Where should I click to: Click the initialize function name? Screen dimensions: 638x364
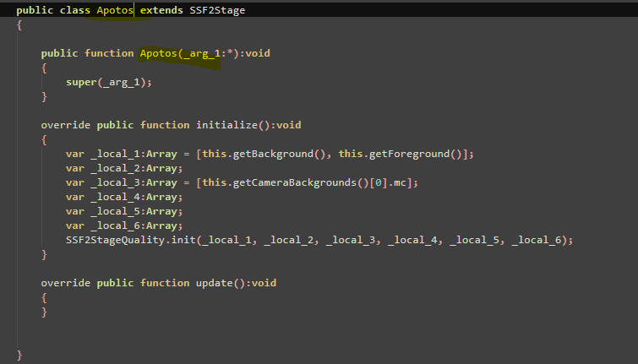pos(226,125)
